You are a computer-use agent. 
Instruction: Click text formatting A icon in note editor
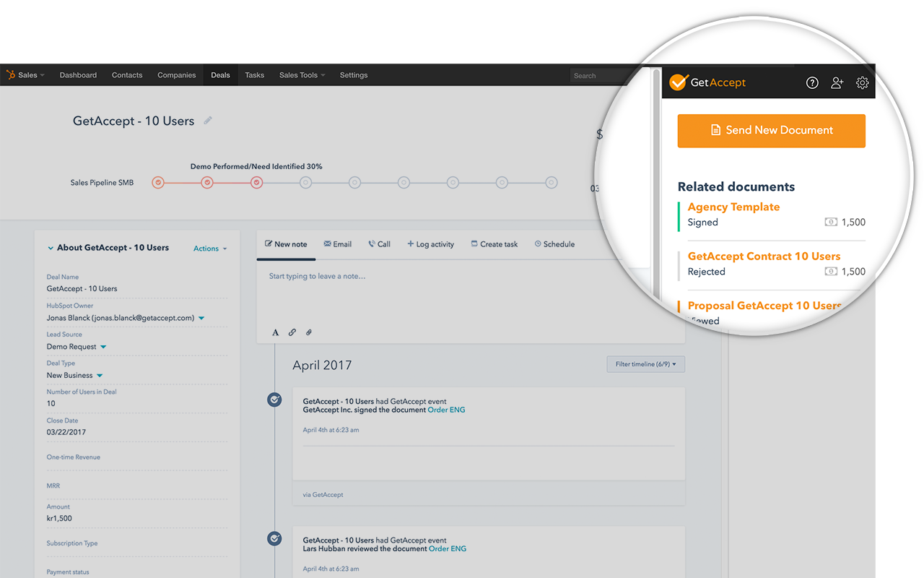(x=275, y=332)
